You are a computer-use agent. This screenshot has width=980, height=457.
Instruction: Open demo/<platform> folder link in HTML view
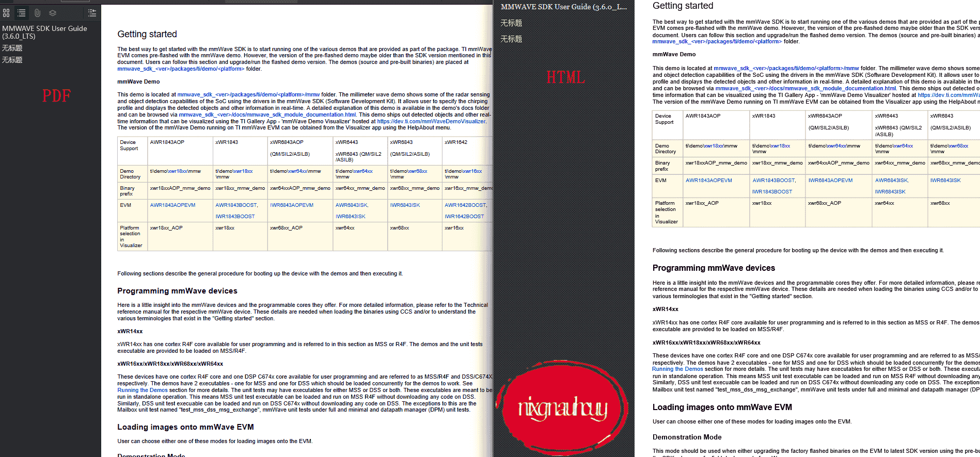coord(717,42)
